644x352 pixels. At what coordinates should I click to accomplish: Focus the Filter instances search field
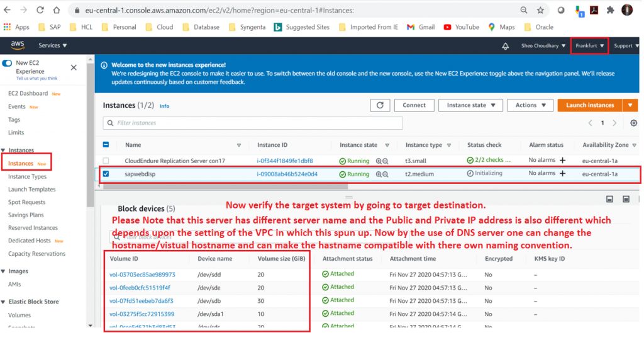[x=253, y=123]
